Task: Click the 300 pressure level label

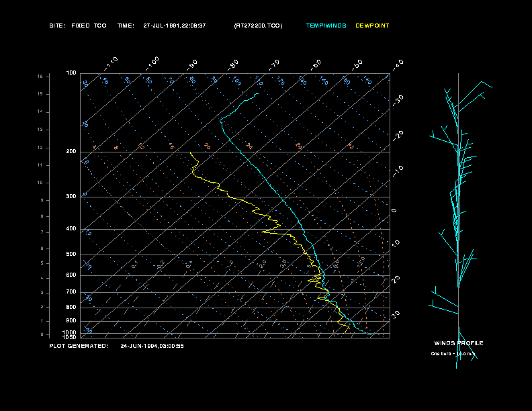Action: pos(71,196)
